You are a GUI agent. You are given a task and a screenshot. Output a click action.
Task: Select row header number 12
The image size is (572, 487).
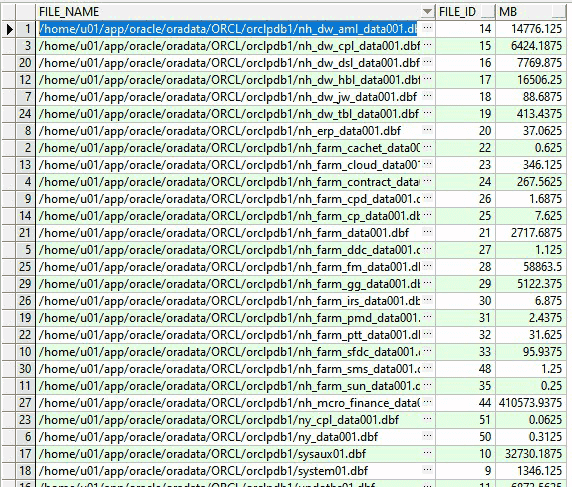(x=25, y=80)
